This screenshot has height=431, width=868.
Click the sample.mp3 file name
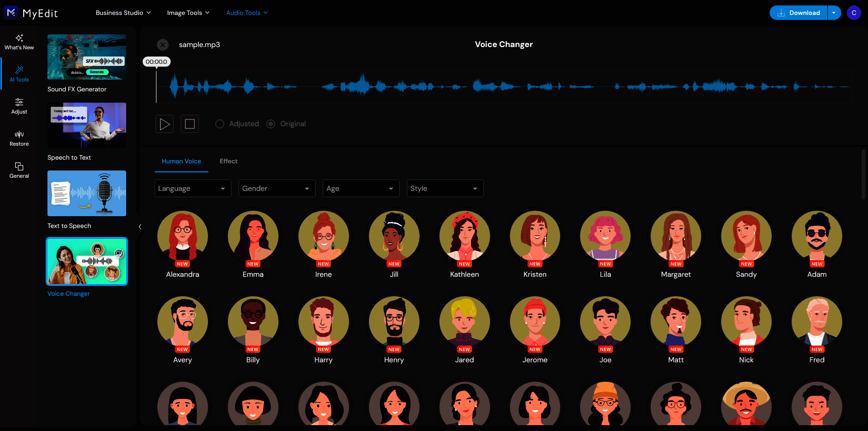point(199,45)
